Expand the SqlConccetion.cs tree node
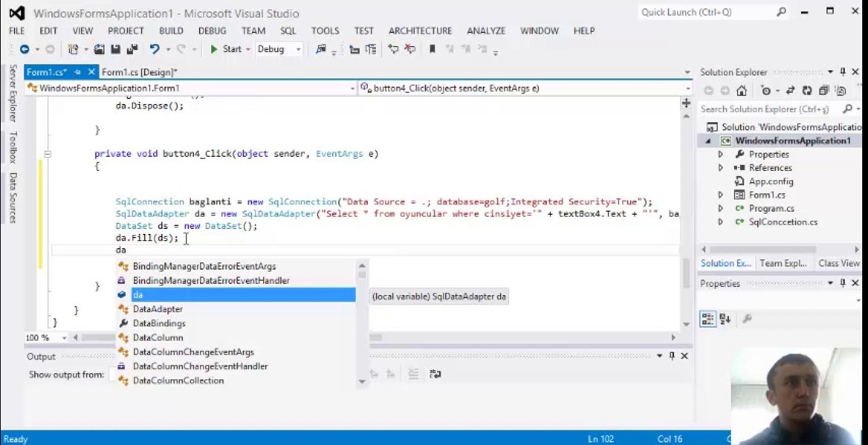This screenshot has height=445, width=868. (x=720, y=222)
